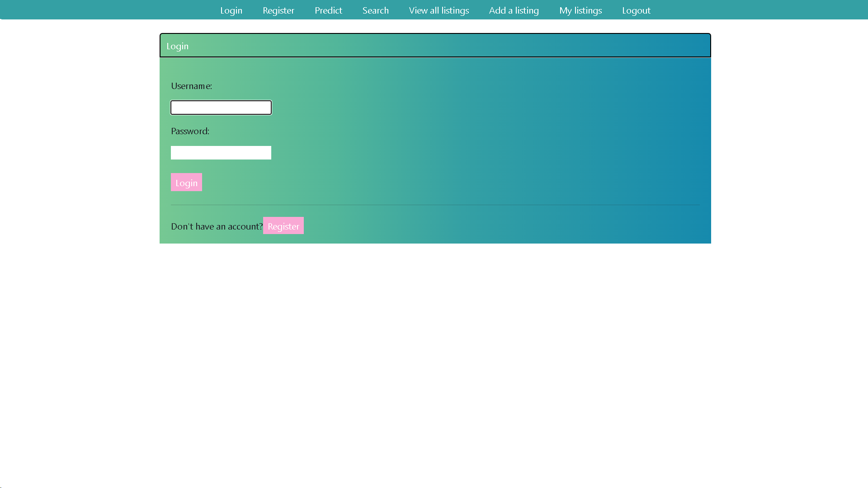Viewport: 868px width, 488px height.
Task: Open the Login page from navigation bar
Action: tap(231, 10)
